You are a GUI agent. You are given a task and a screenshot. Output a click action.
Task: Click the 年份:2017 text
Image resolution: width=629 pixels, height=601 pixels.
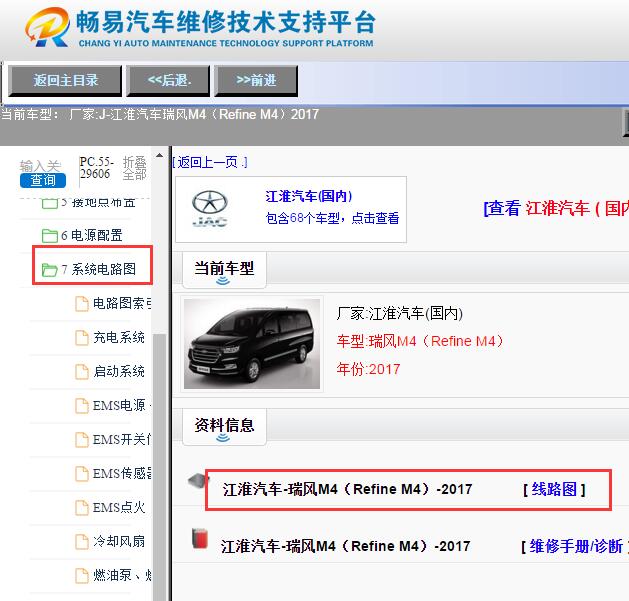coord(368,369)
